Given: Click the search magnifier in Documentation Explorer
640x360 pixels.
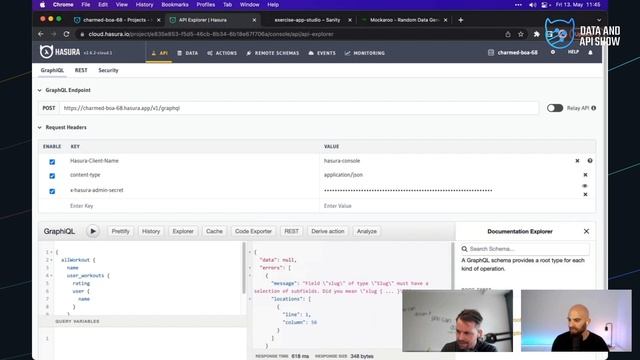Looking at the screenshot, I should [x=464, y=249].
